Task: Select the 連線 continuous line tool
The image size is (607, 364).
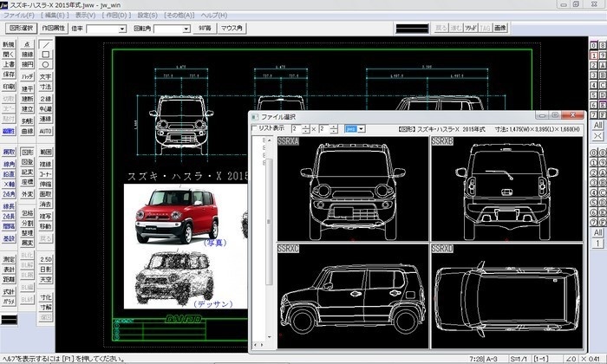Action: coord(46,119)
